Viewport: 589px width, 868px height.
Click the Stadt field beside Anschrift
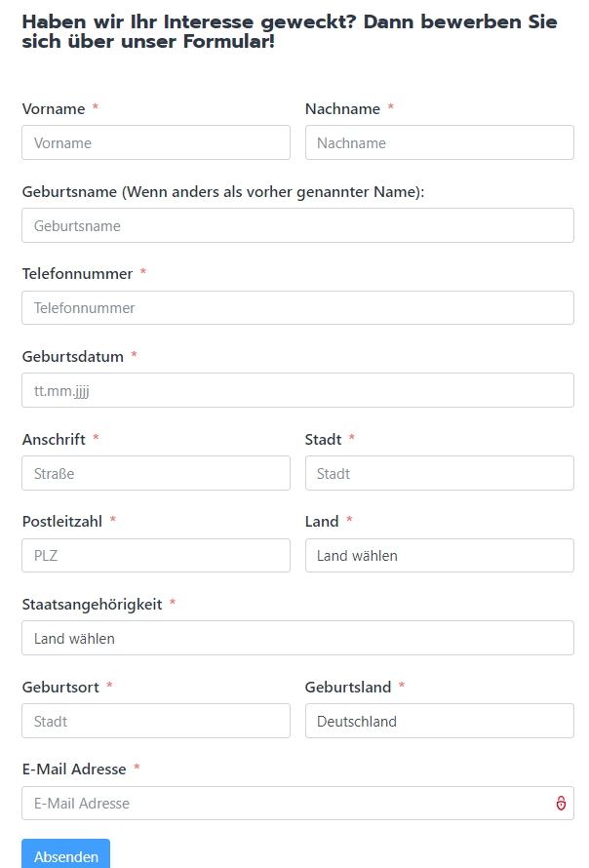coord(440,473)
